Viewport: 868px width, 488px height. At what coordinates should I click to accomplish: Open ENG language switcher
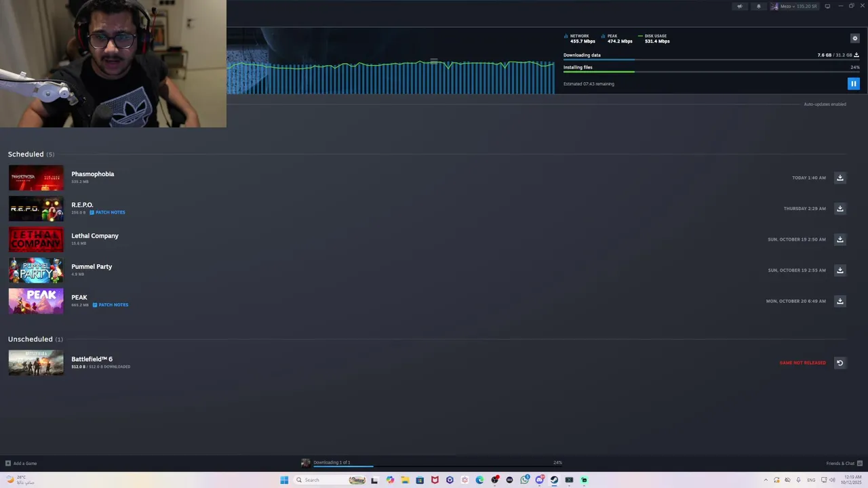pyautogui.click(x=811, y=480)
